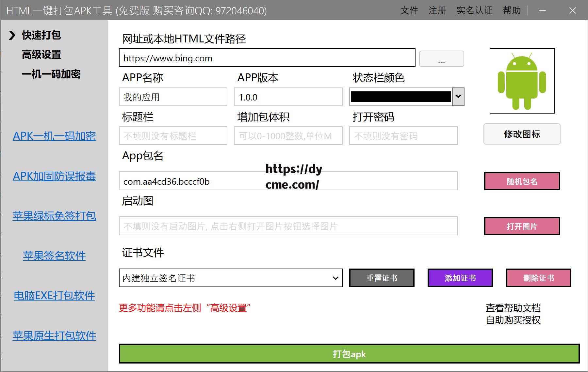Click the 打开图片 button for launch image
This screenshot has width=588, height=372.
[x=521, y=226]
